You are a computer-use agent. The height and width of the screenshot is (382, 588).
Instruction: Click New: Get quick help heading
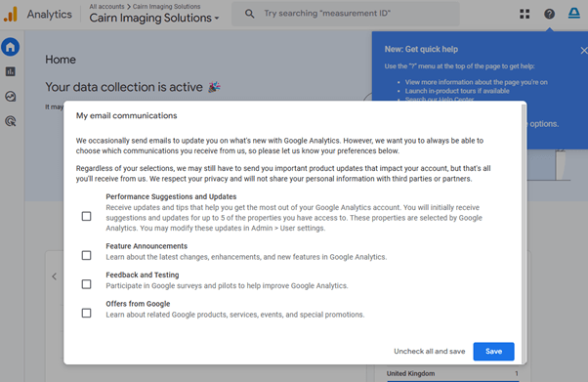pyautogui.click(x=421, y=49)
